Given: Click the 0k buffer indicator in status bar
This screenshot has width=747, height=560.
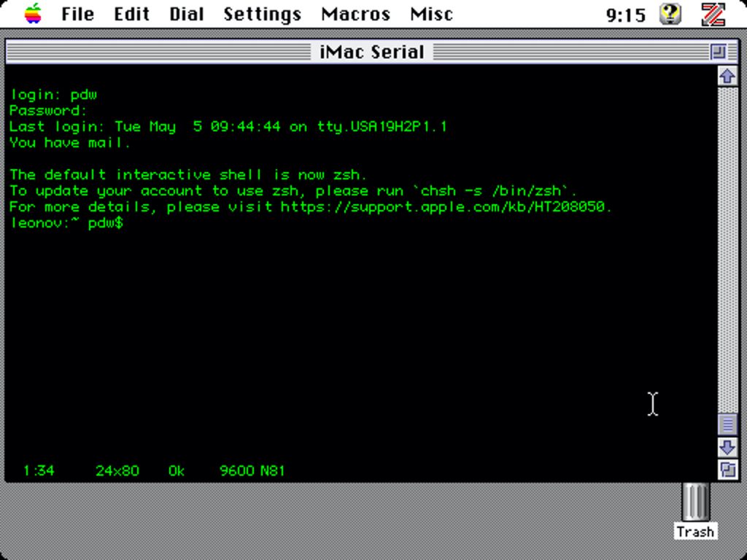Looking at the screenshot, I should [177, 470].
